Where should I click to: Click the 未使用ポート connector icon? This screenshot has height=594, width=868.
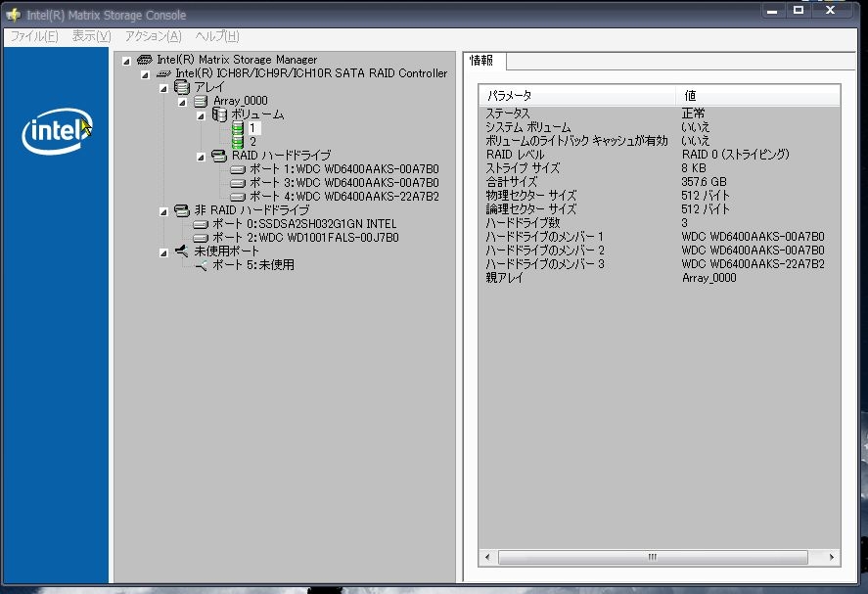pyautogui.click(x=182, y=251)
